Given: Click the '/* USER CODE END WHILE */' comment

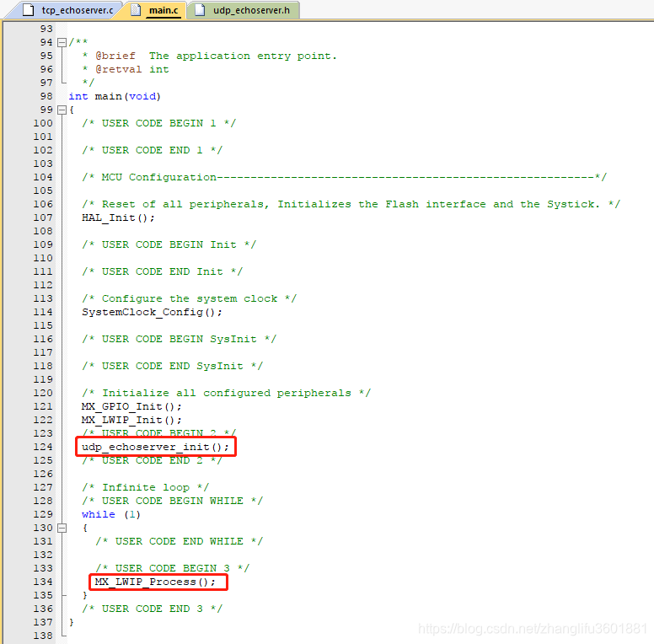Looking at the screenshot, I should pyautogui.click(x=180, y=541).
